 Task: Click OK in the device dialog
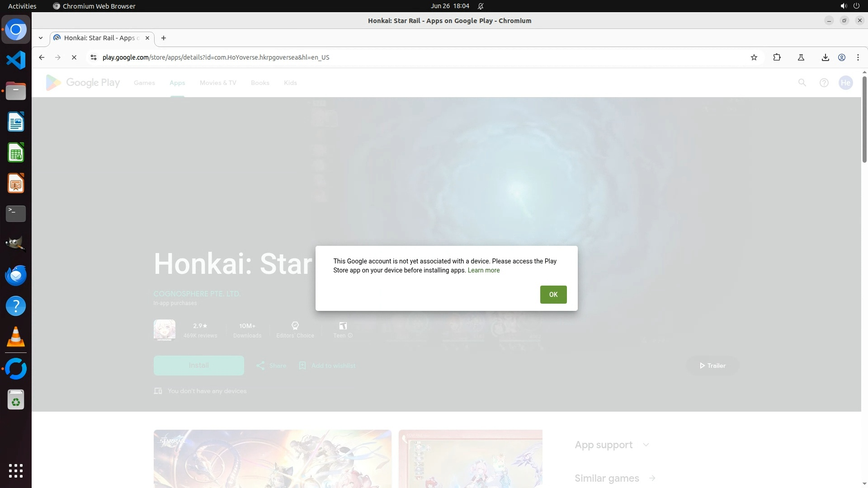pyautogui.click(x=553, y=295)
